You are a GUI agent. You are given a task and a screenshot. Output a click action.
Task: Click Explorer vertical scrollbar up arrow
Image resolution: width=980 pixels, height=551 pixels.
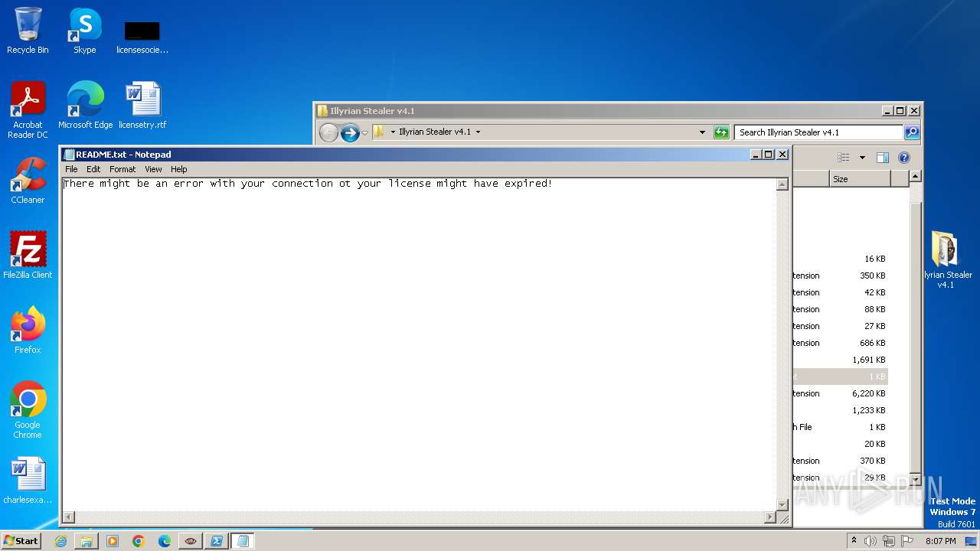(915, 176)
